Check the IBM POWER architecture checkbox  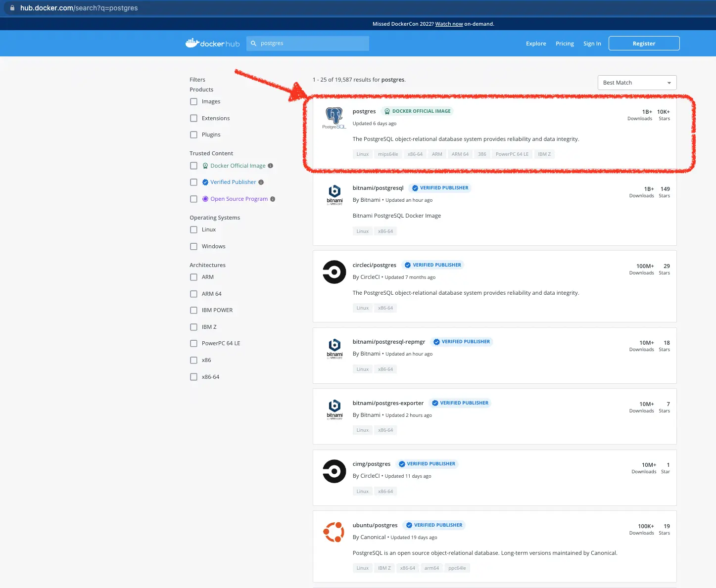tap(194, 310)
